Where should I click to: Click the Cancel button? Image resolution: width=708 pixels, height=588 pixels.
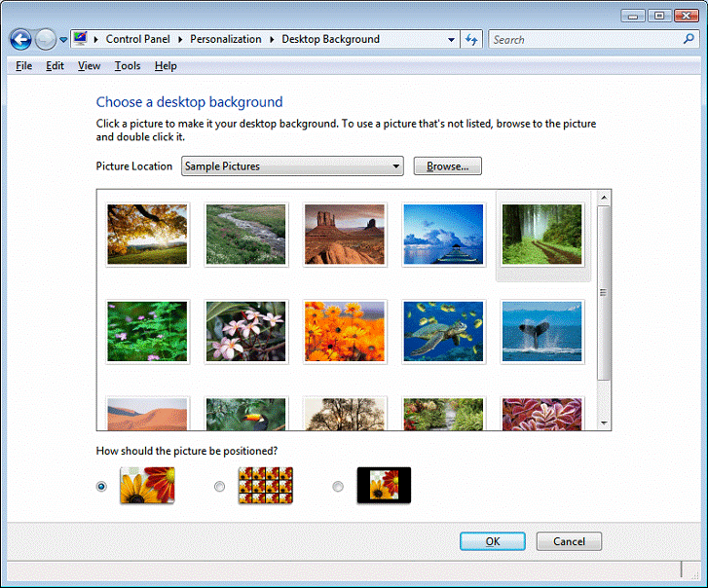[569, 541]
